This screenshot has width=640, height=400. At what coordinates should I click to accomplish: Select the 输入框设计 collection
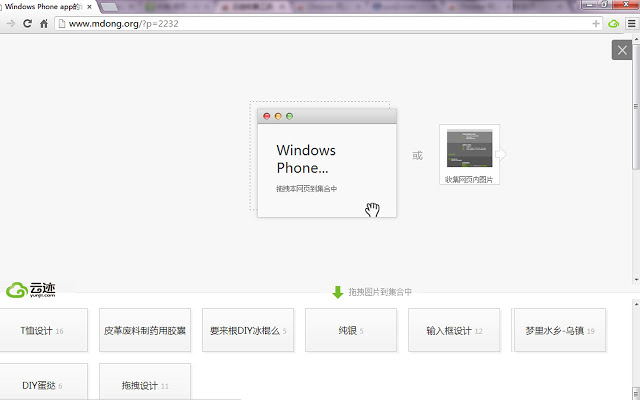454,330
